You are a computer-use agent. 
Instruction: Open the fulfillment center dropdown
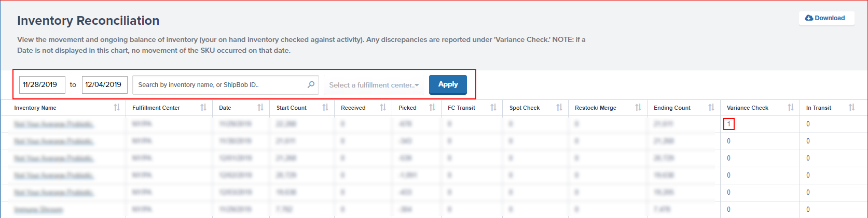click(x=374, y=85)
